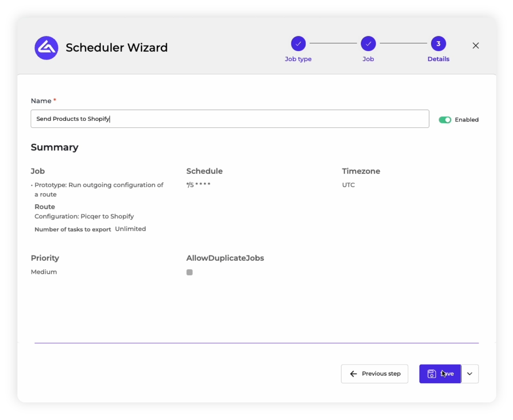513x420 pixels.
Task: Click the AllowDuplicateJobs heading
Action: (225, 258)
